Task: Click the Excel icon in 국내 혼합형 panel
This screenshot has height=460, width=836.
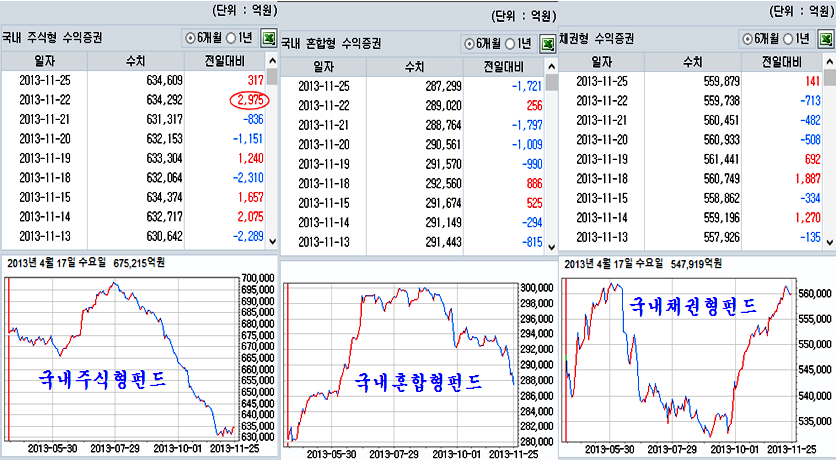Action: [546, 44]
